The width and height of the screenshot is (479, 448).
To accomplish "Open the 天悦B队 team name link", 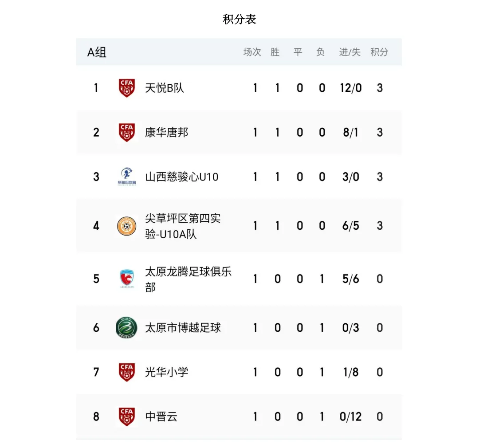I will click(165, 88).
